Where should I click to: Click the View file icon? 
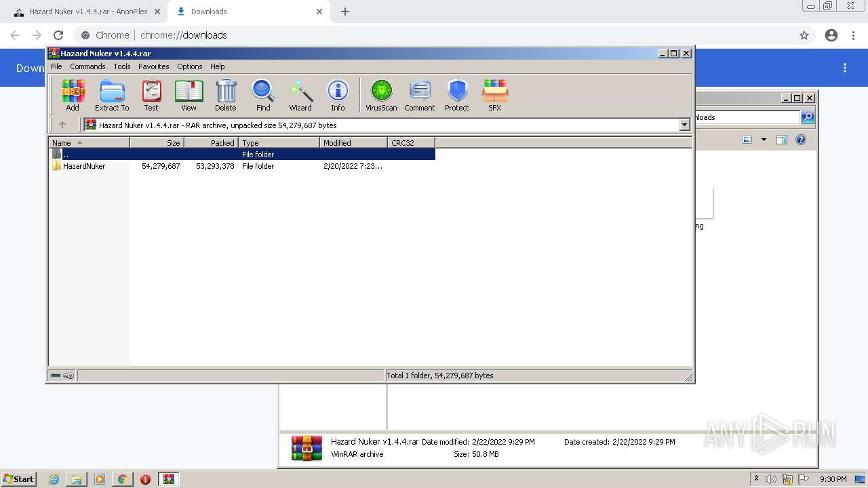[x=189, y=95]
